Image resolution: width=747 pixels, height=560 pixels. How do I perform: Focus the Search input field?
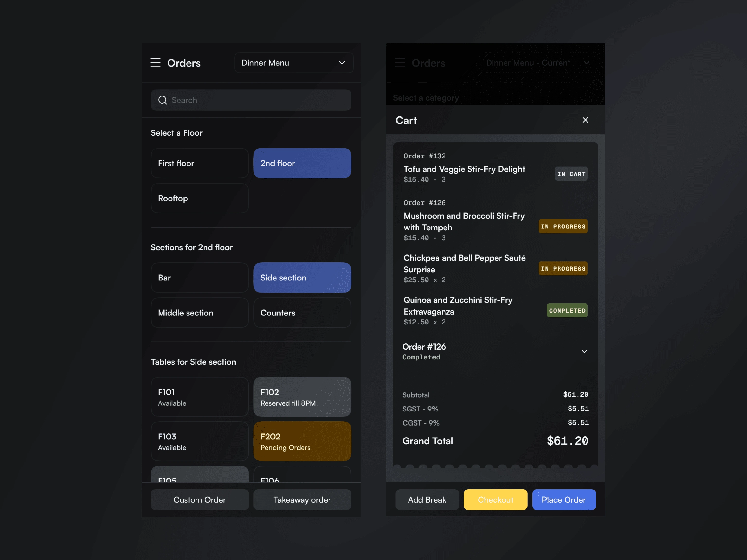point(257,100)
